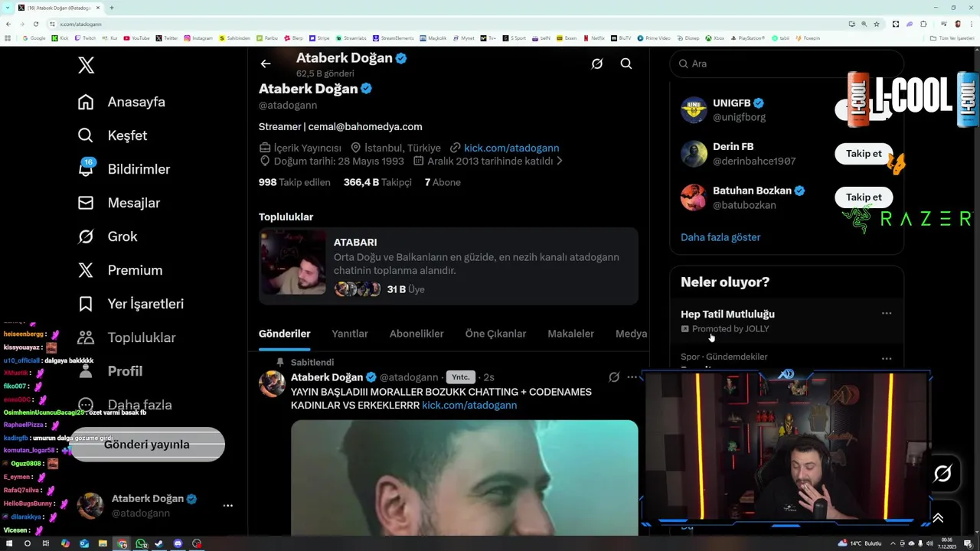
Task: Open Hep Tatil Mutluluğu trend
Action: [727, 314]
